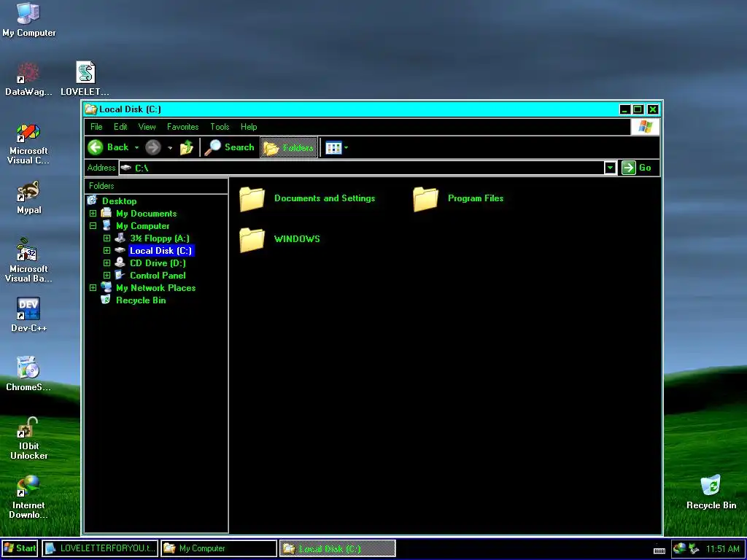Click the greyed Forward arrow button
The height and width of the screenshot is (560, 747).
point(153,147)
